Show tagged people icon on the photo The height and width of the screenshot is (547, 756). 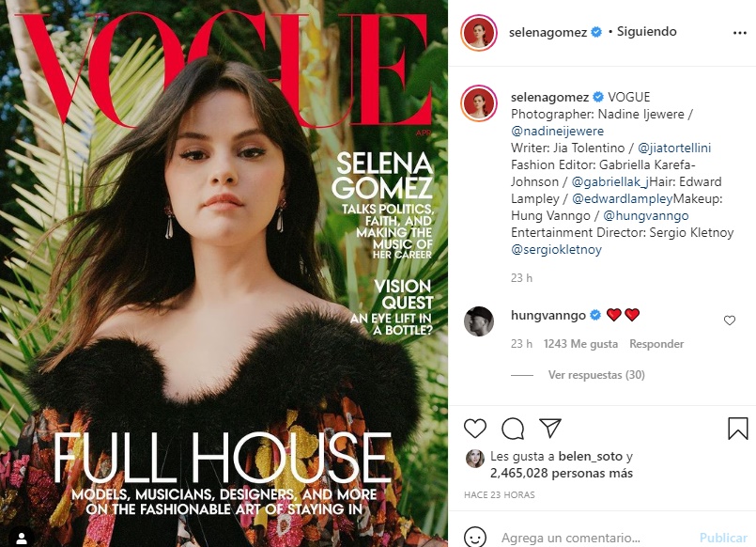(22, 537)
